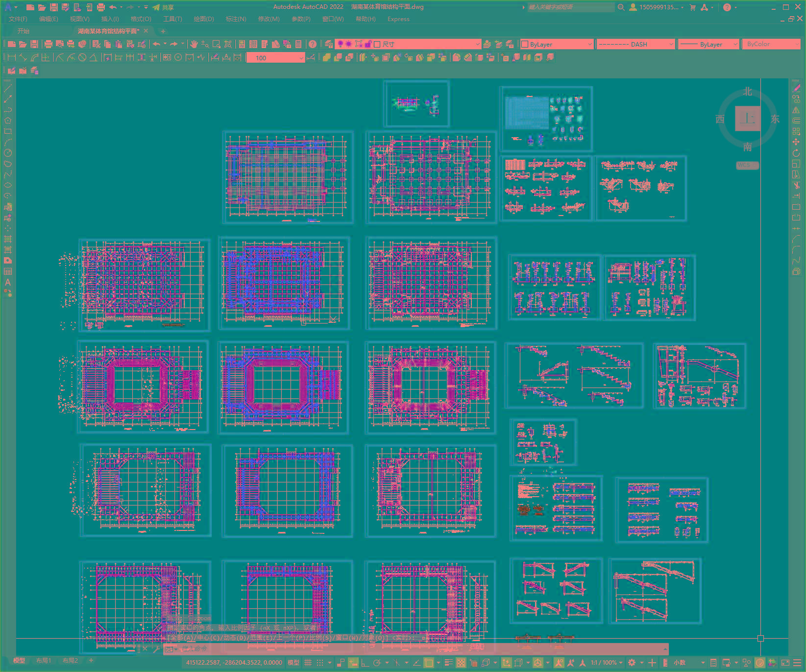Screen dimensions: 806x672
Task: Toggle Ortho mode in status bar
Action: pos(365,663)
